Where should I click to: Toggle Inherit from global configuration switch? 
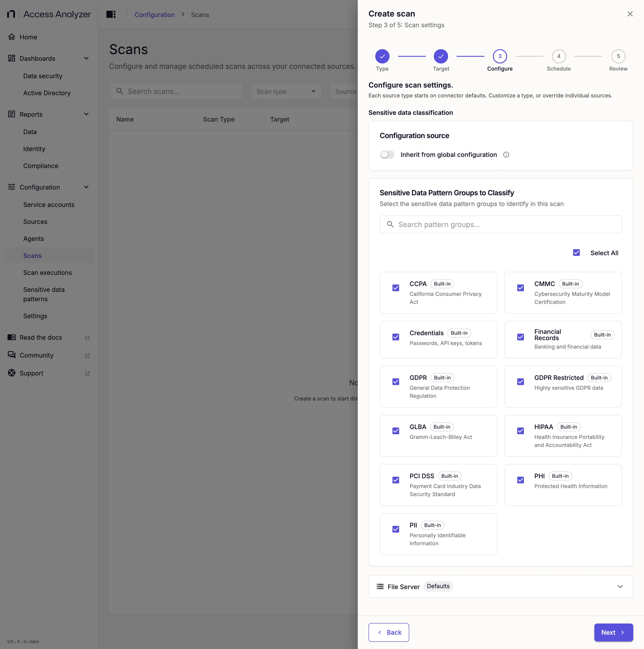387,154
